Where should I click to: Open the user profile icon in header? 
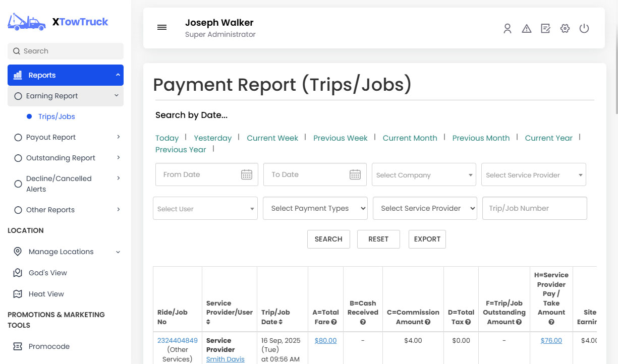tap(507, 29)
